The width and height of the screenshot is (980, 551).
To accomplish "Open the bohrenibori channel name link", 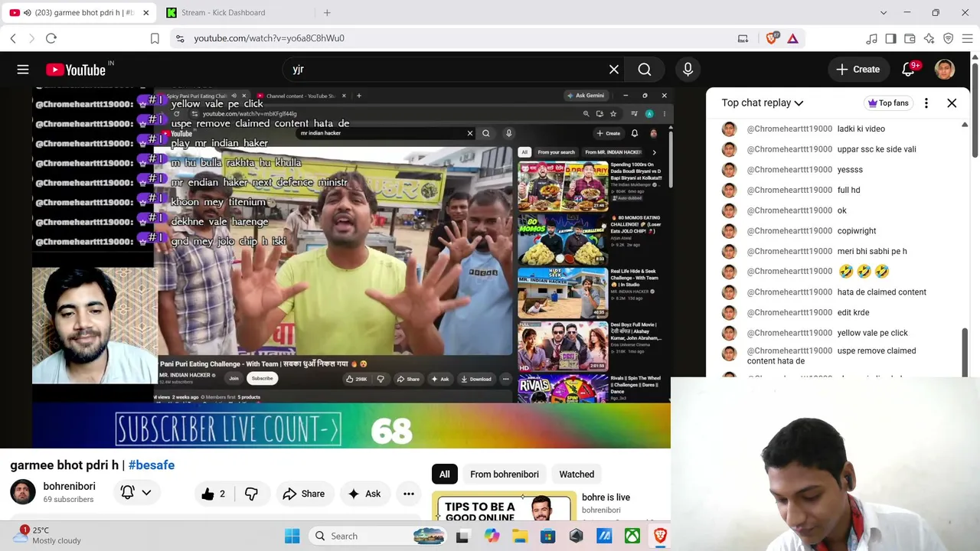I will pos(69,487).
